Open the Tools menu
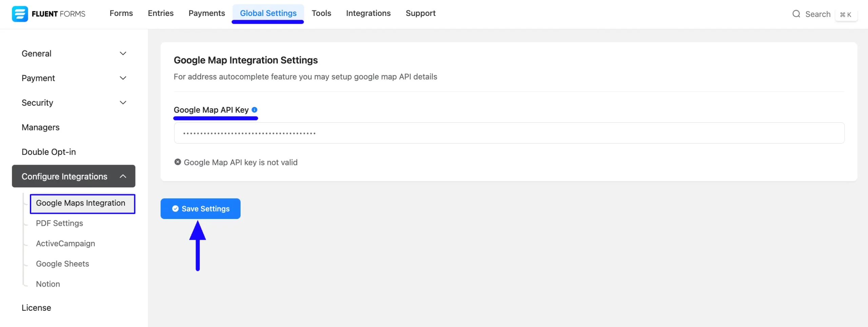The height and width of the screenshot is (327, 868). pyautogui.click(x=321, y=13)
